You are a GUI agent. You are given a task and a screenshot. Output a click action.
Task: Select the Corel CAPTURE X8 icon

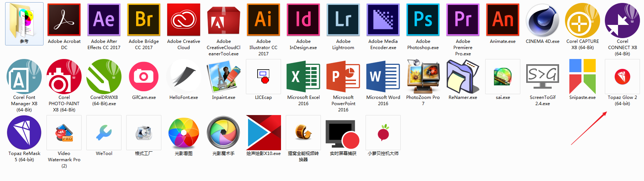click(583, 21)
